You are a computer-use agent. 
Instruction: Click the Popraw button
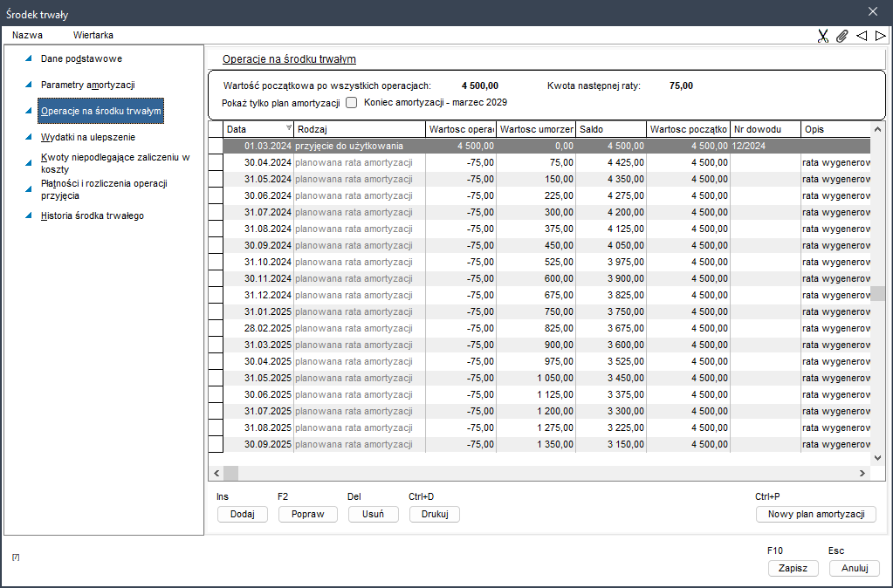(x=307, y=514)
